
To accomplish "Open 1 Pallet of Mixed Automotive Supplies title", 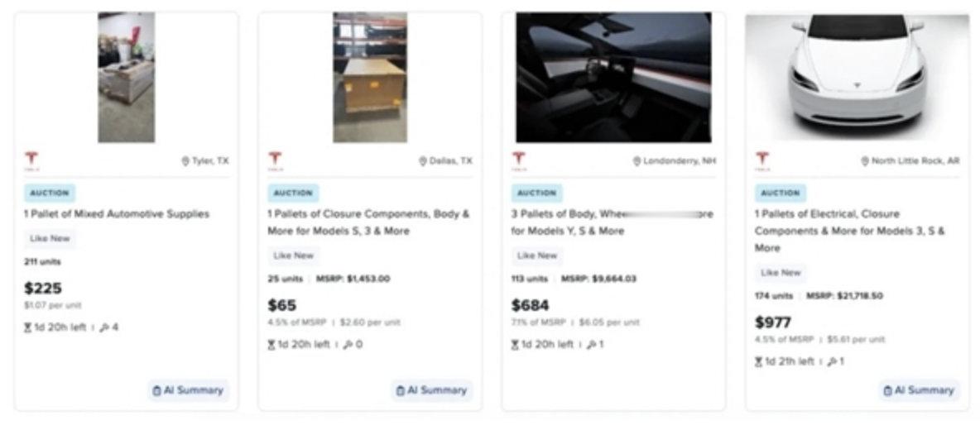I will click(x=116, y=214).
